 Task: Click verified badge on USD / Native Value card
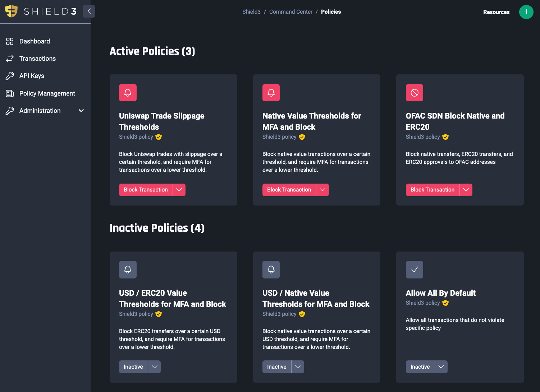(x=302, y=314)
